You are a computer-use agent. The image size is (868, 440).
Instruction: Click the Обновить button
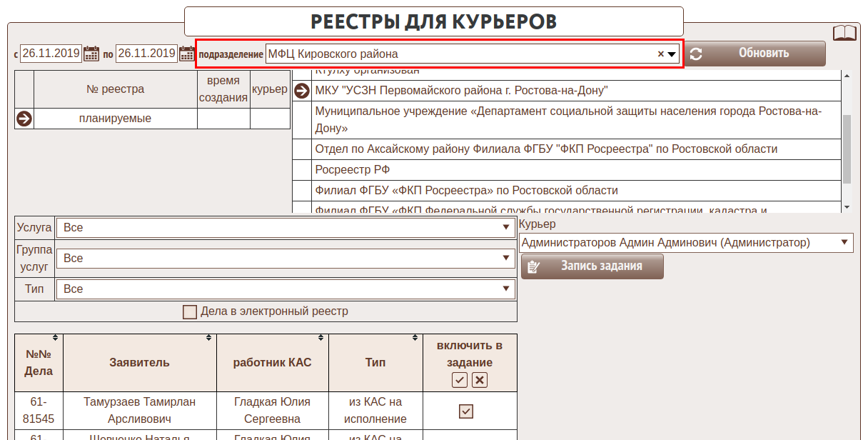755,54
